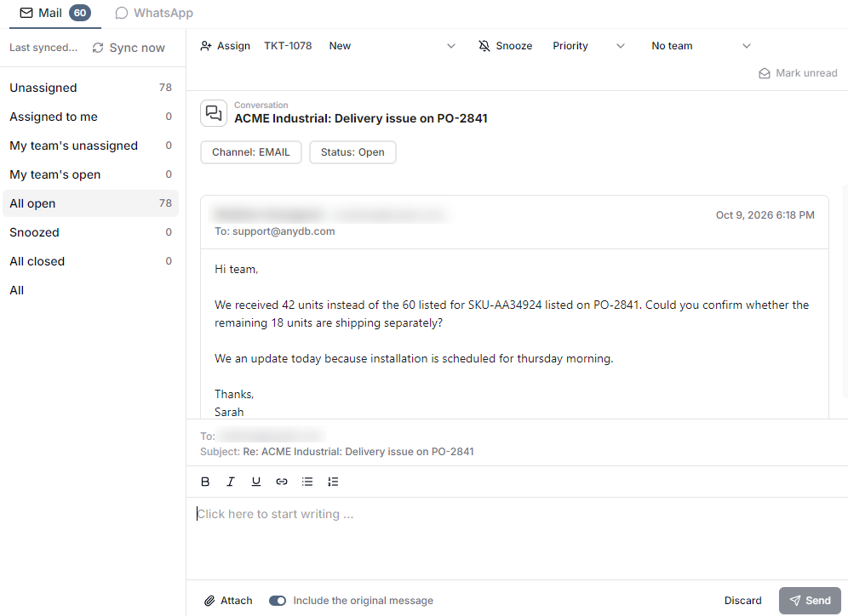848x616 pixels.
Task: Open the No team dropdown
Action: pos(701,46)
